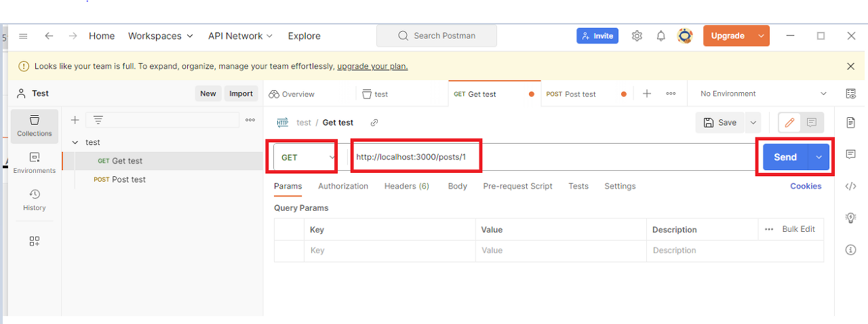Screen dimensions: 868x324
Task: Select the Pre-request Script tab
Action: point(518,186)
